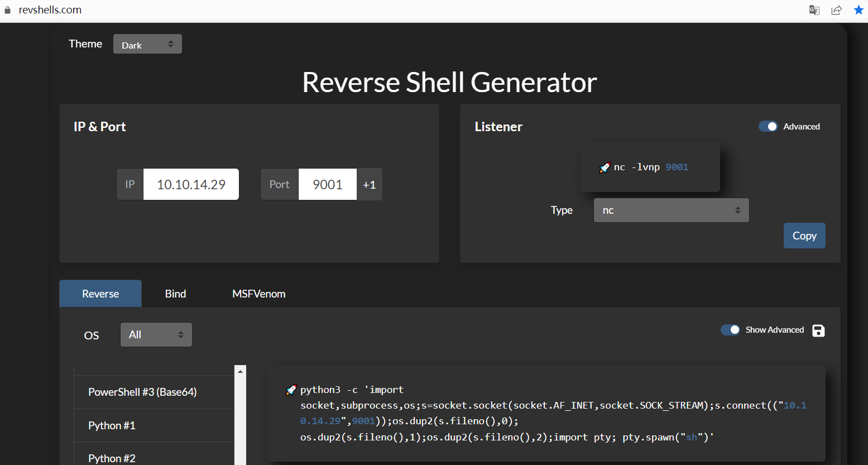The width and height of the screenshot is (868, 465).
Task: Click the shell list scrollbar up arrow
Action: coord(241,371)
